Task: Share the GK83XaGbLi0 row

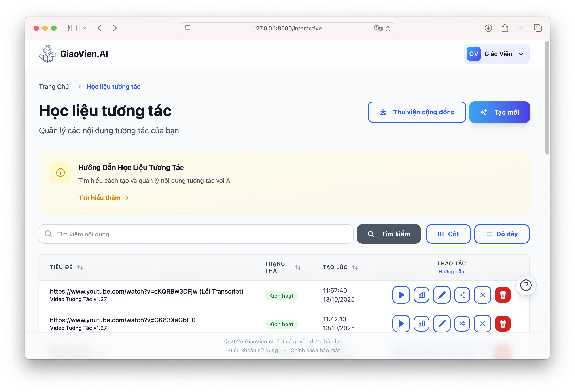Action: 462,324
